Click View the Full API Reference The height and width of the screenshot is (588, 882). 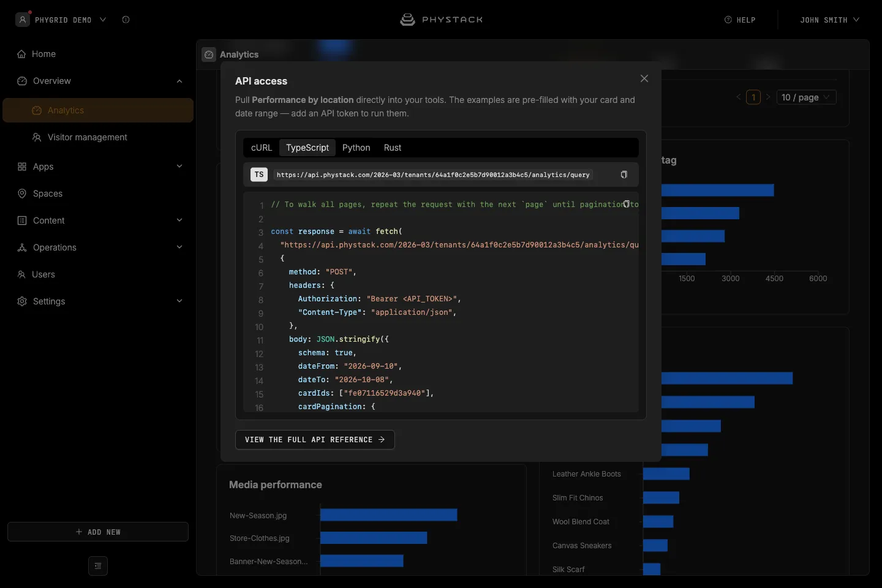click(315, 440)
